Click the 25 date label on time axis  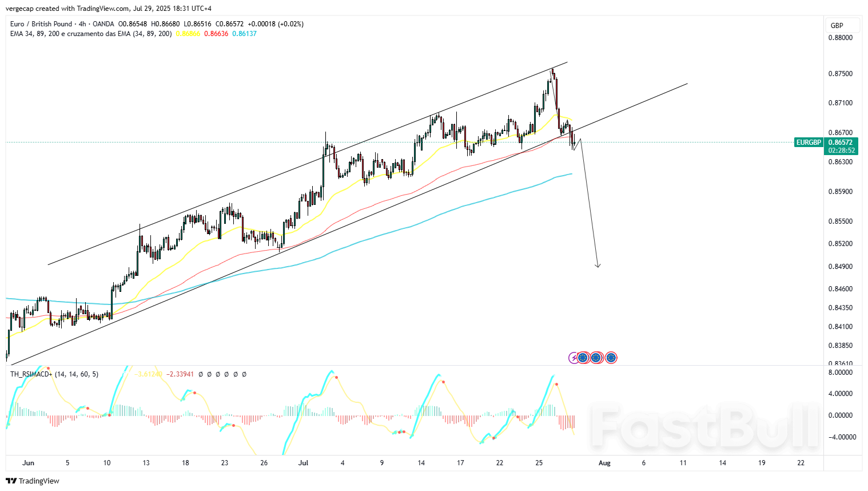[x=539, y=463]
